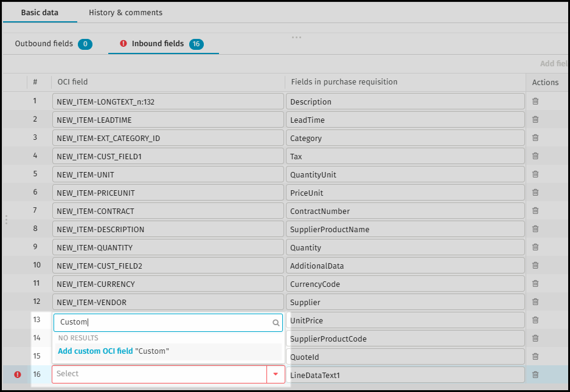570x392 pixels.
Task: Delete row 4 Tax mapping
Action: [x=535, y=156]
